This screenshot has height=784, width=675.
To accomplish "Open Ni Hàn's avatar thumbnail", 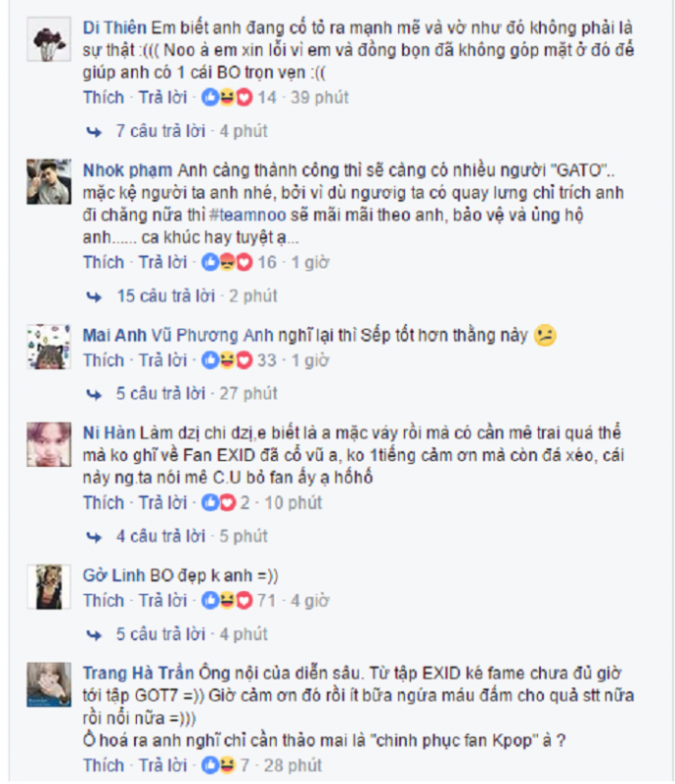I will click(x=49, y=444).
